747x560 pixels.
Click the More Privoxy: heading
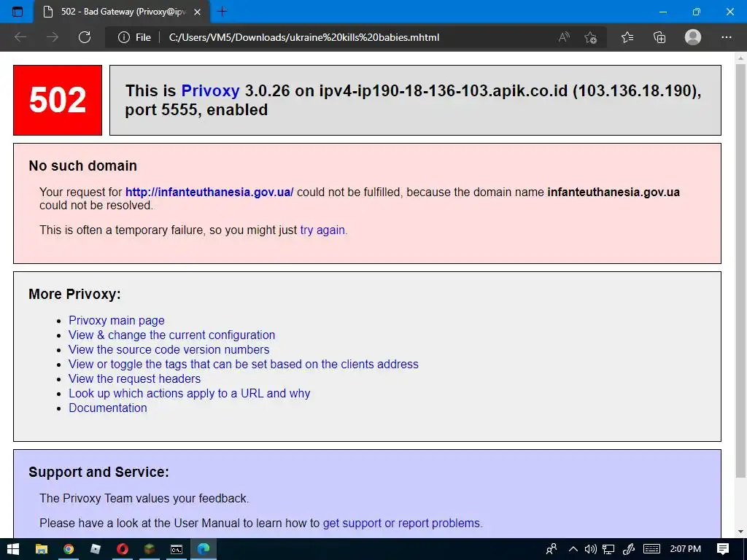(x=75, y=294)
